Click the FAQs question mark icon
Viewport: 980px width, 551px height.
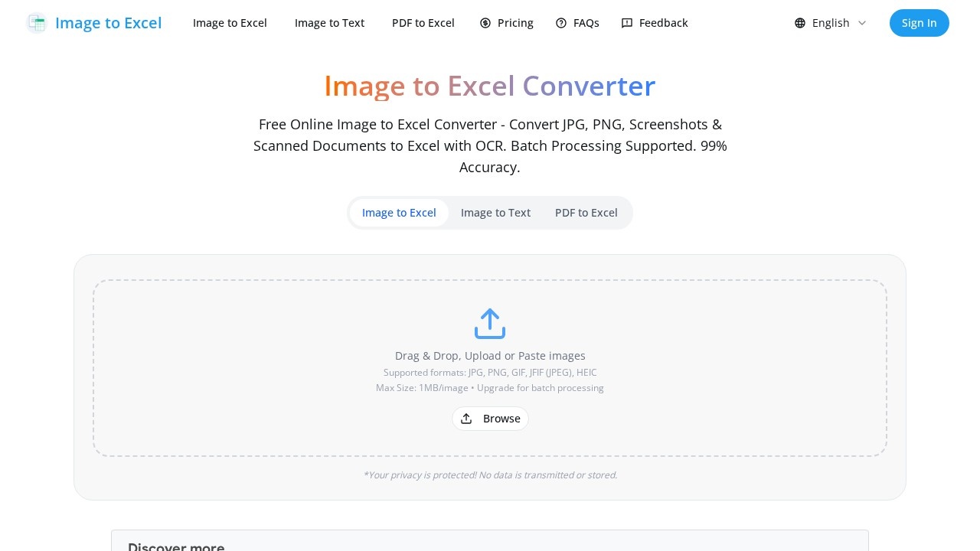pos(561,23)
